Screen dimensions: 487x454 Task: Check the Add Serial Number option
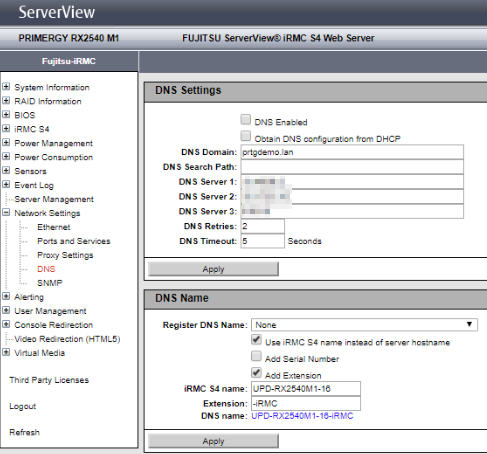click(256, 356)
